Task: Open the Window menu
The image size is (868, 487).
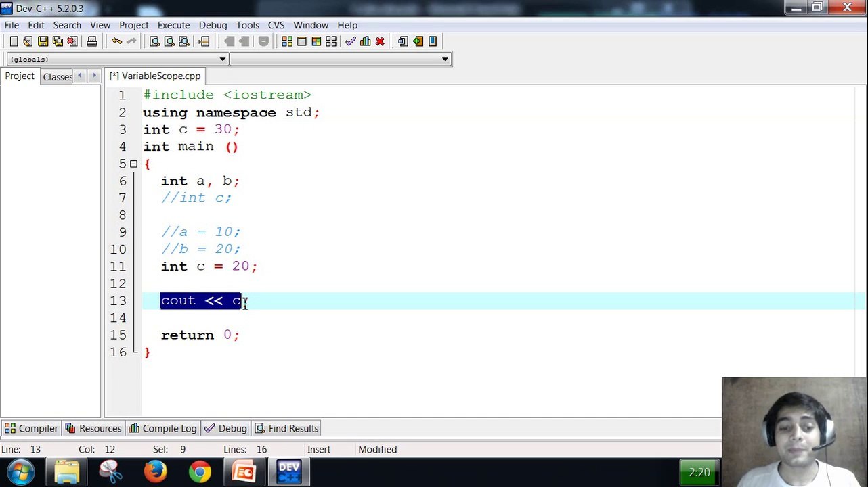Action: tap(311, 25)
